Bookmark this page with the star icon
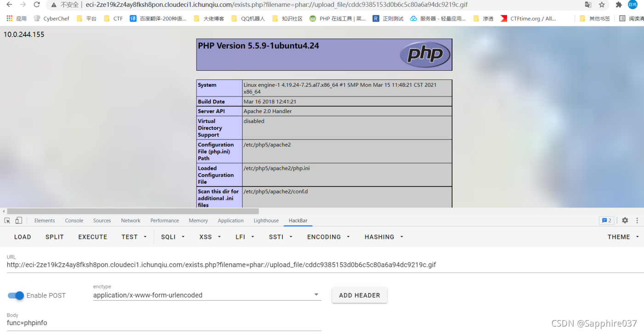The image size is (644, 333). click(x=602, y=5)
